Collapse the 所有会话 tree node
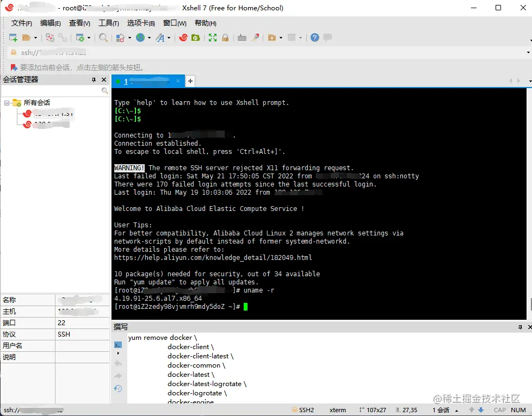The width and height of the screenshot is (532, 416). coord(7,103)
